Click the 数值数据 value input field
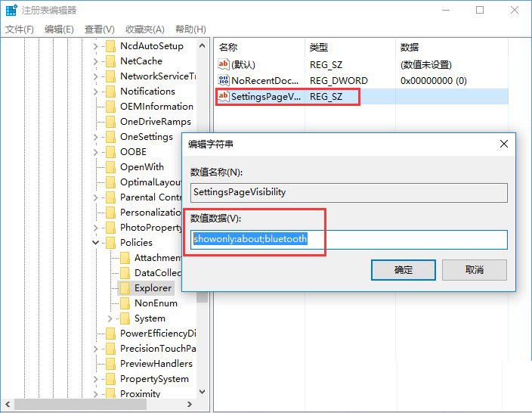Screen dimensions: 532x413 coord(349,239)
